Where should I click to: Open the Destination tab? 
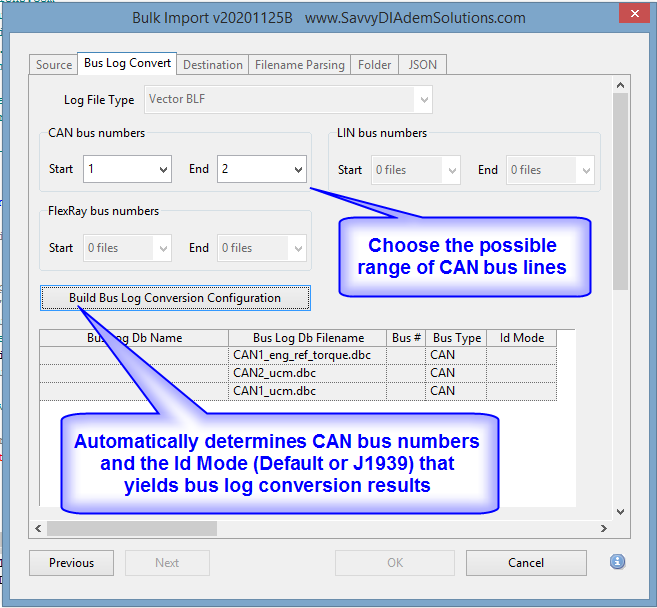click(x=212, y=65)
